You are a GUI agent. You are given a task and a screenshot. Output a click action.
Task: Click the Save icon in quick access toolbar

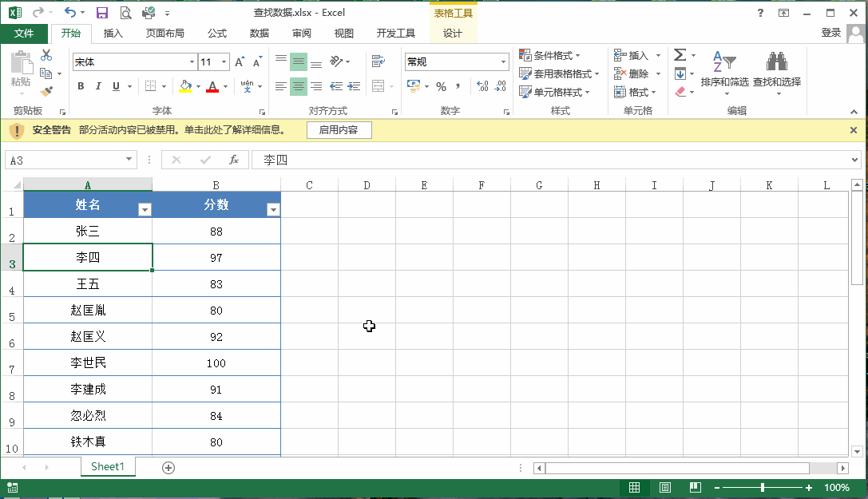click(101, 13)
